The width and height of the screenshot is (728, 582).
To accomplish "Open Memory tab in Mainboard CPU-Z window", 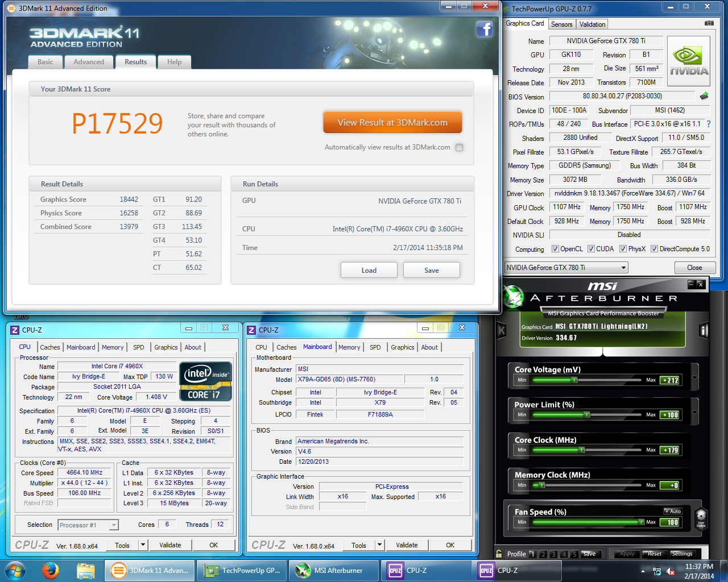I will (349, 347).
